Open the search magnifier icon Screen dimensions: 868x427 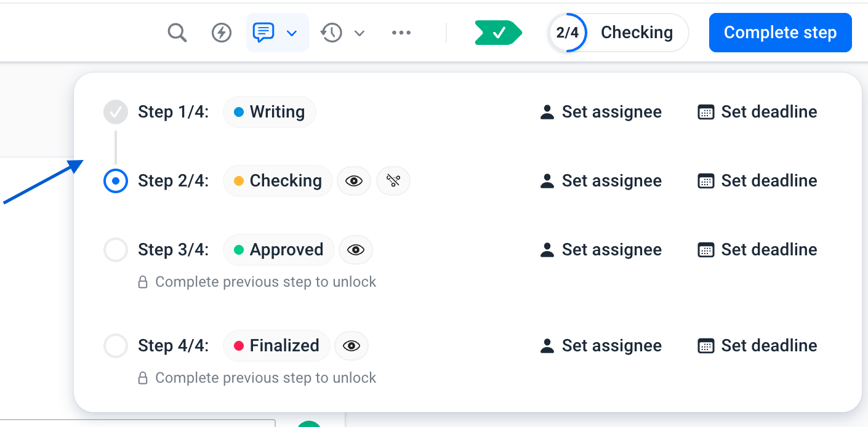[x=177, y=33]
